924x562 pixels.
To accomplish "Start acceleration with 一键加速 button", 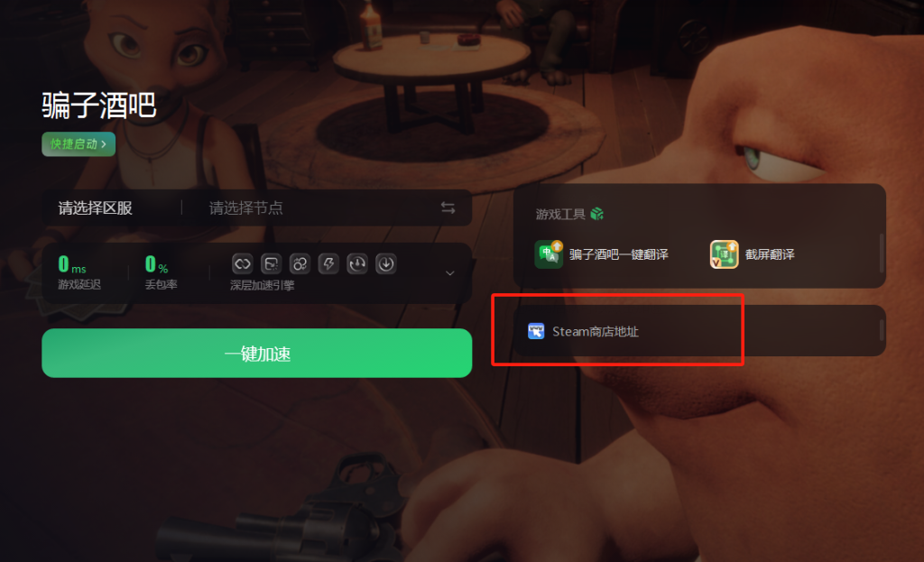I will (257, 354).
